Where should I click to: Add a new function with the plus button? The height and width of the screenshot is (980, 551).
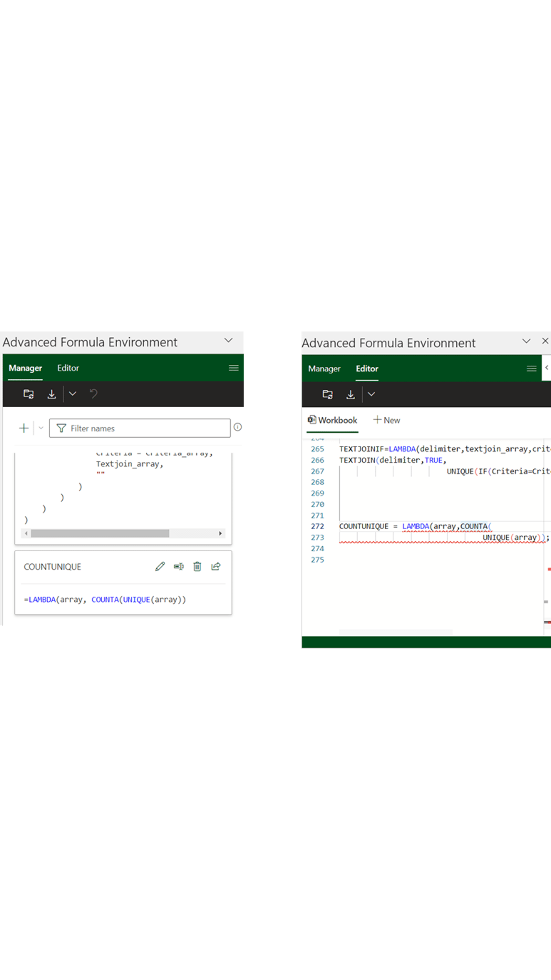pyautogui.click(x=23, y=428)
